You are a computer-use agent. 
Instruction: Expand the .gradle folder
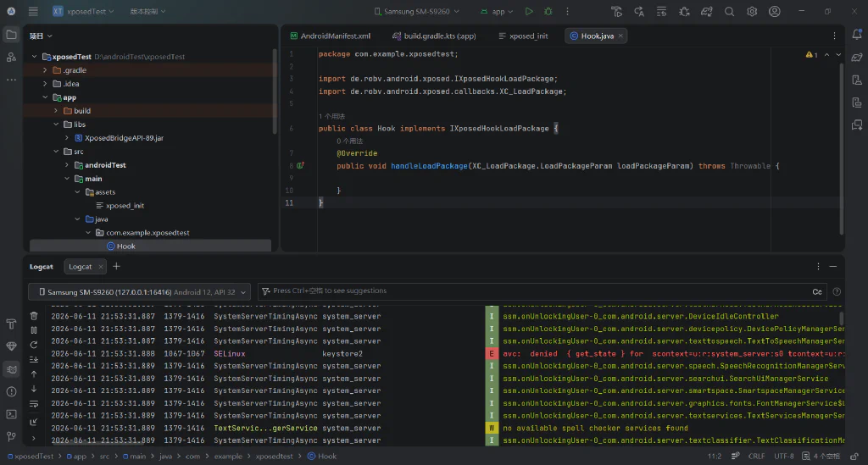(x=45, y=70)
